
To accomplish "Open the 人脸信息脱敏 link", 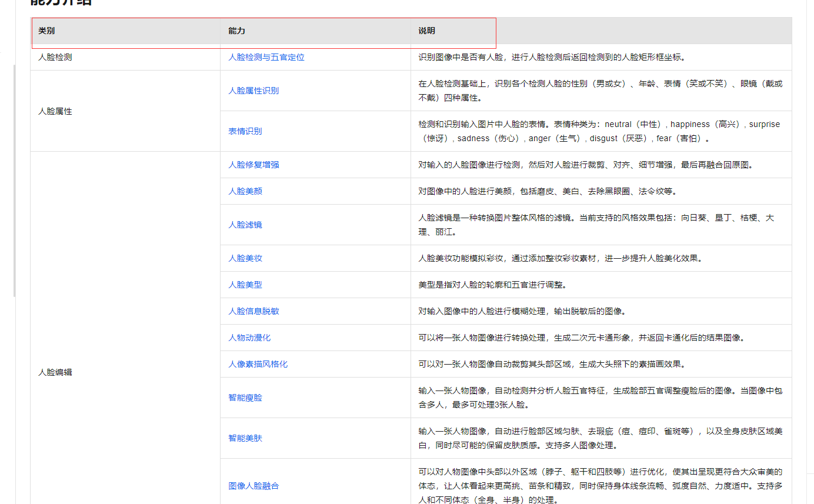I will [x=253, y=311].
